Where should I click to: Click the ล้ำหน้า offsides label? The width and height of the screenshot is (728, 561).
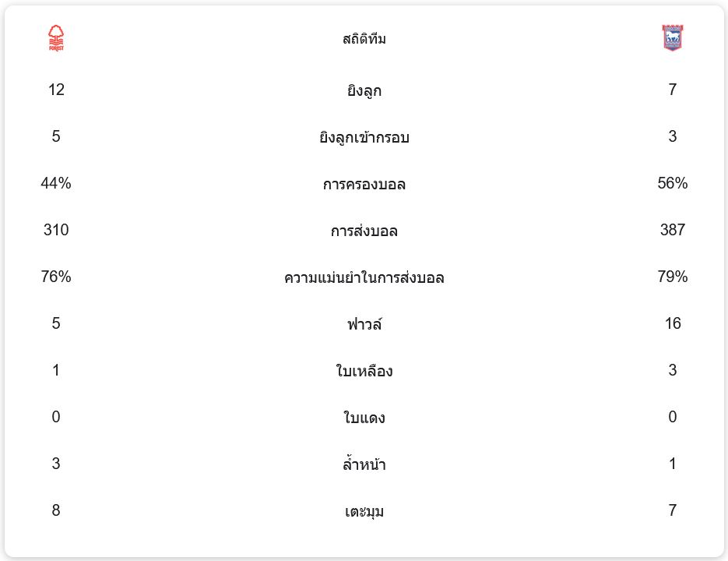[364, 464]
